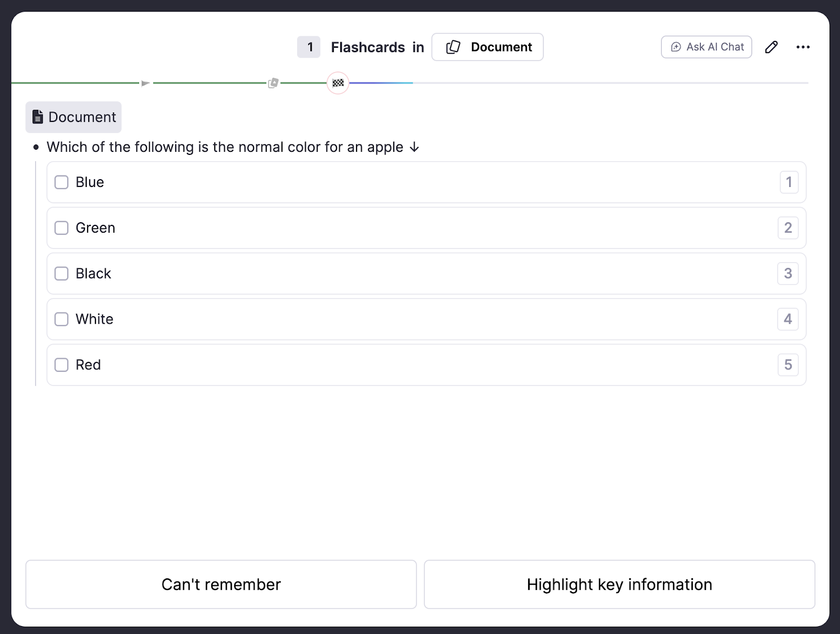Click Highlight key information button
The width and height of the screenshot is (840, 634).
[x=619, y=584]
